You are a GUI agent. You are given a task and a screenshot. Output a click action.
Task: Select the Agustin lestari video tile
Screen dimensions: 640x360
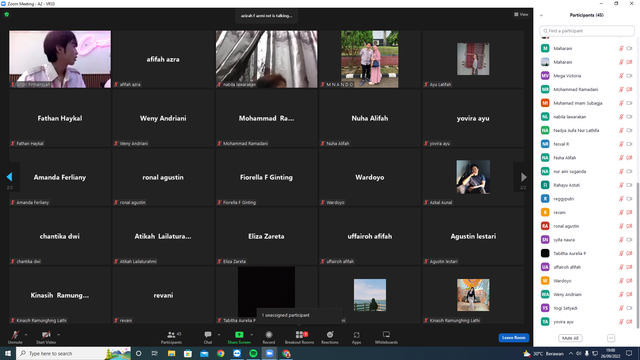pyautogui.click(x=473, y=236)
